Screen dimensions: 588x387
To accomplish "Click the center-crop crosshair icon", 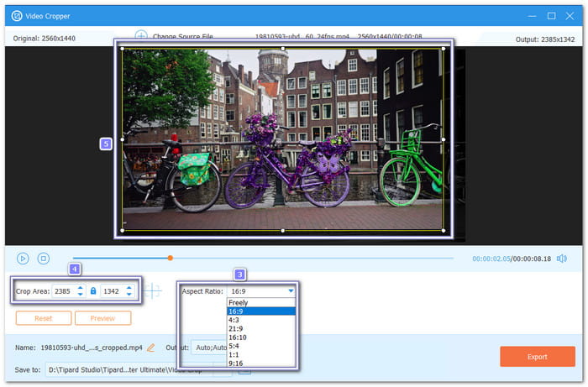I will [153, 291].
